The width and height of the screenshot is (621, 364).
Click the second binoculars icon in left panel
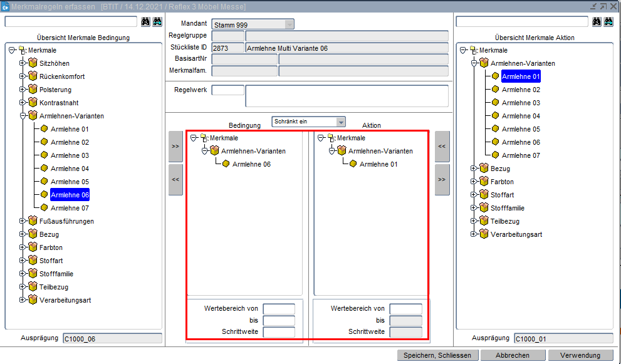[x=157, y=22]
